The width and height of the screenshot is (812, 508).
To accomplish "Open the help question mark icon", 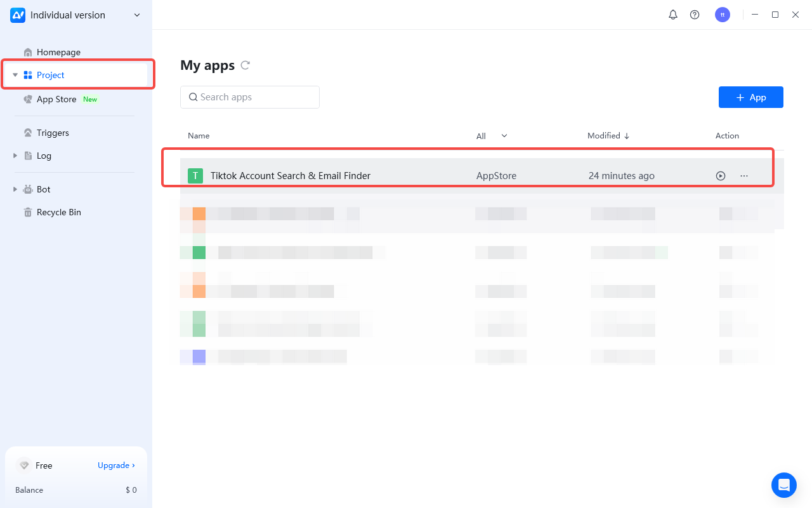I will coord(695,15).
